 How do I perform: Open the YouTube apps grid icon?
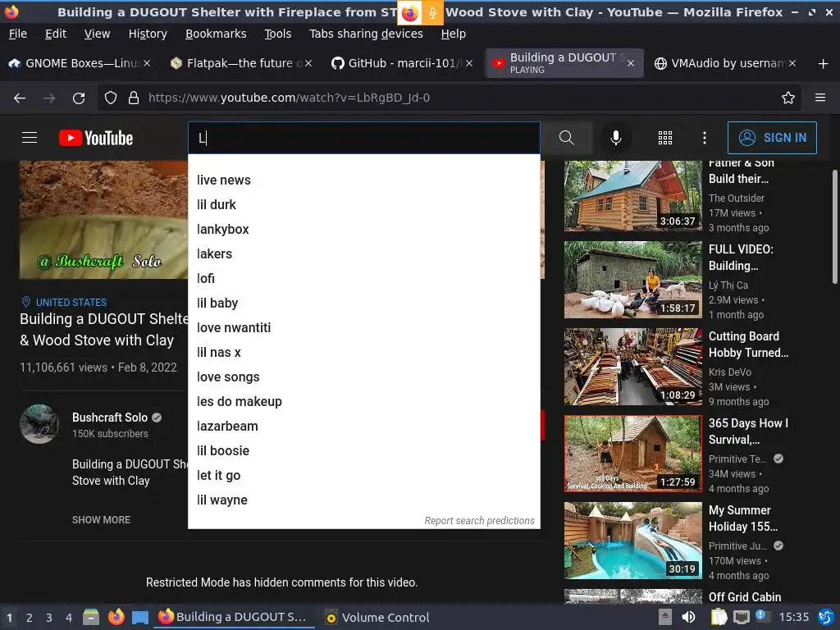pos(664,138)
